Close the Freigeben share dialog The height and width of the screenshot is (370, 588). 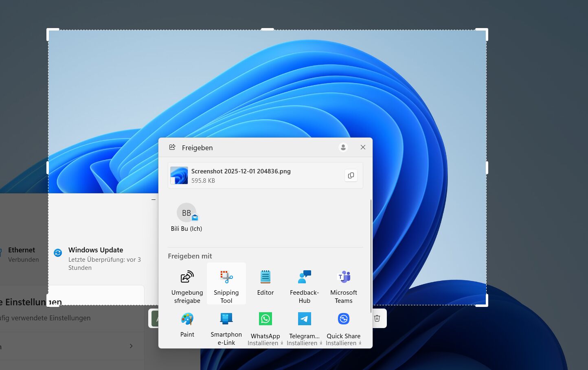363,147
